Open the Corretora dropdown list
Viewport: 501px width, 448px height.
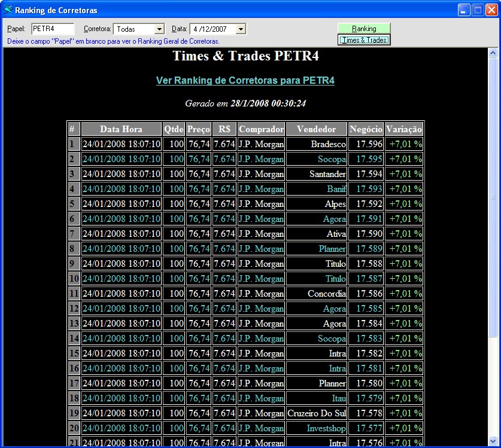coord(159,29)
